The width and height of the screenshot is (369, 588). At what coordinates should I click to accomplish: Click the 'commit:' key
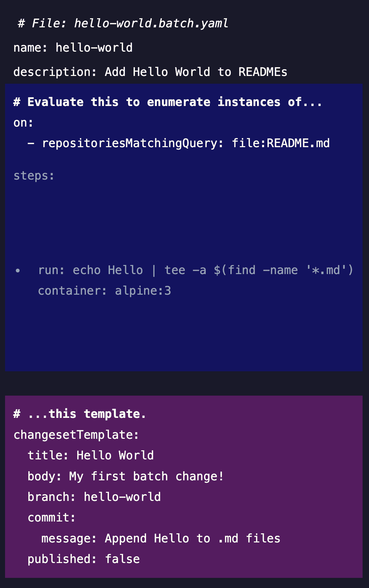(x=52, y=518)
